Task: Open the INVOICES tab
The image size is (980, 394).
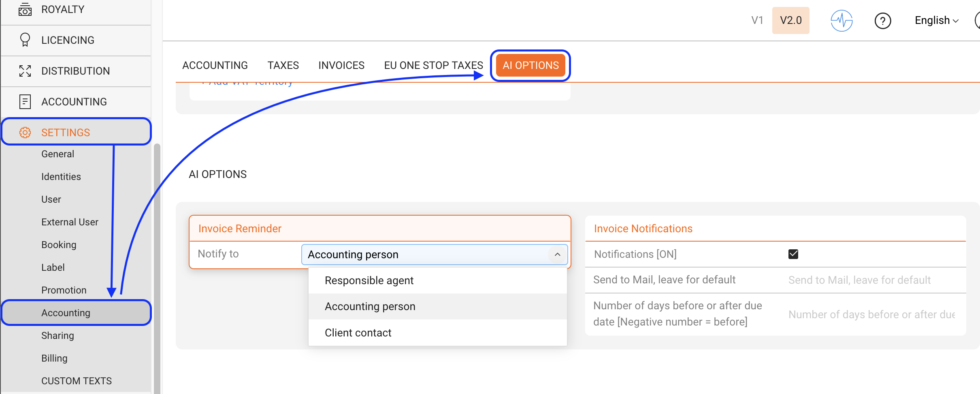Action: pos(341,65)
